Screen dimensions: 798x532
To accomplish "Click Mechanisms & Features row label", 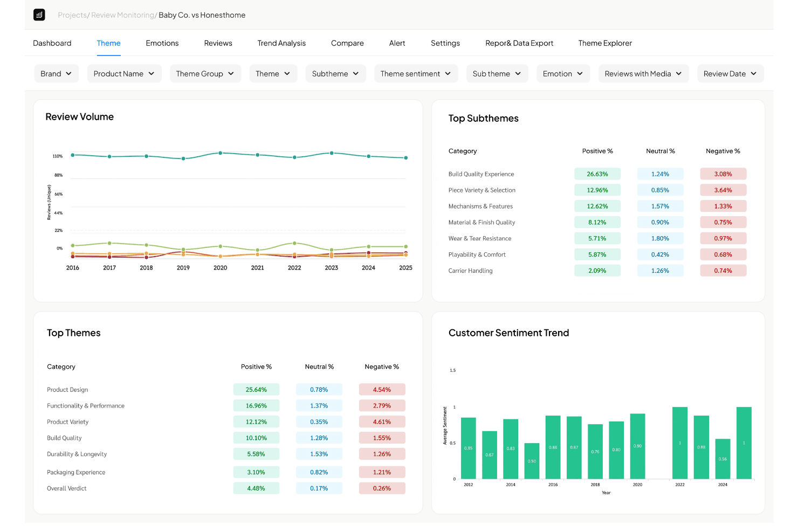I will tap(480, 206).
